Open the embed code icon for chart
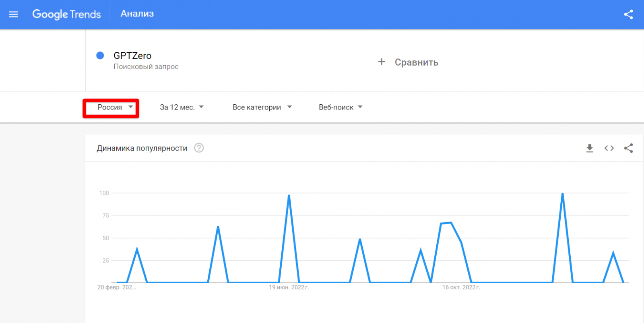The image size is (644, 323). point(609,148)
